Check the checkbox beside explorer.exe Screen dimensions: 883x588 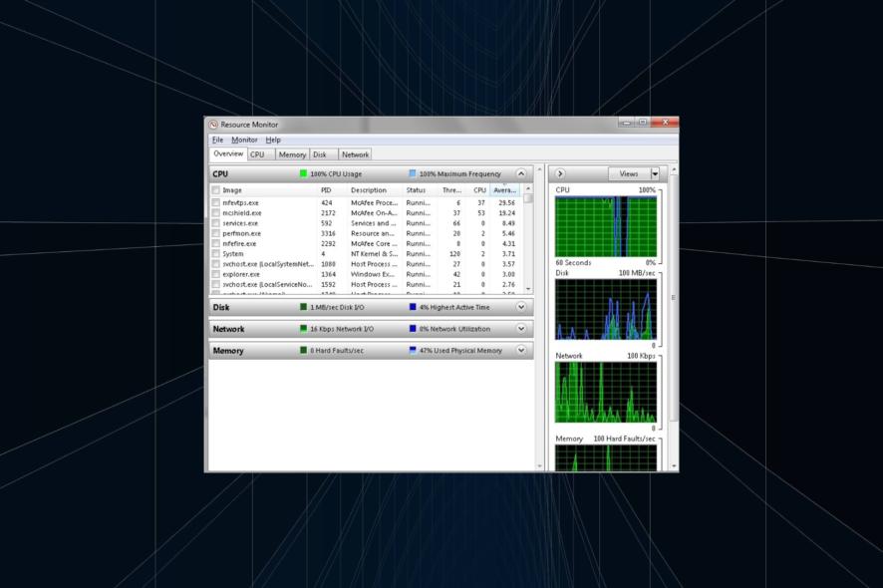(x=216, y=273)
